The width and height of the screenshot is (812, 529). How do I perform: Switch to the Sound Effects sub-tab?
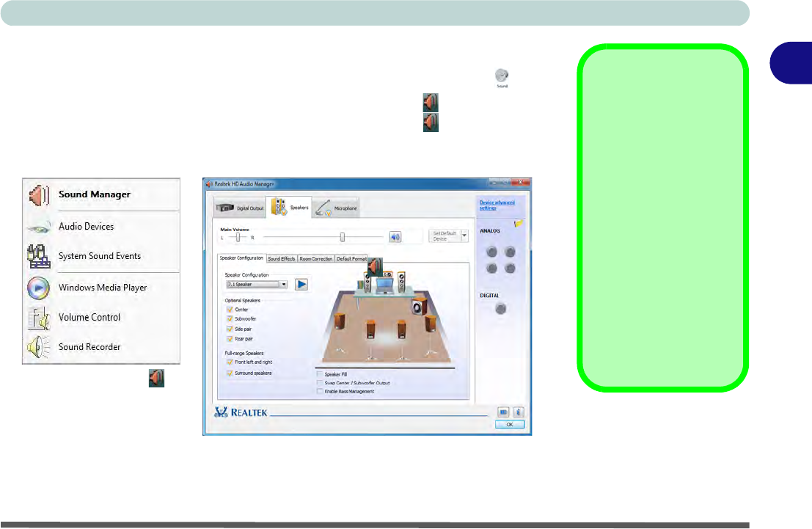281,258
